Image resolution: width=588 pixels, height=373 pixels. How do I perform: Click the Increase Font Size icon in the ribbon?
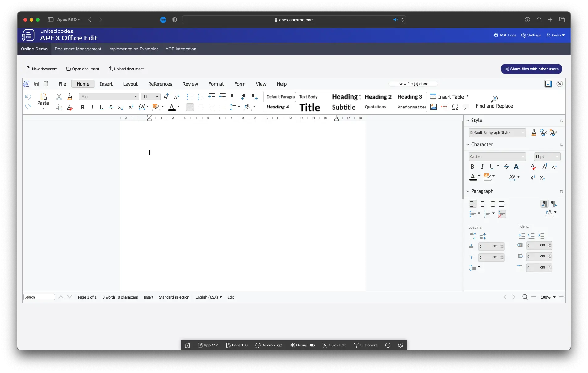click(x=166, y=96)
